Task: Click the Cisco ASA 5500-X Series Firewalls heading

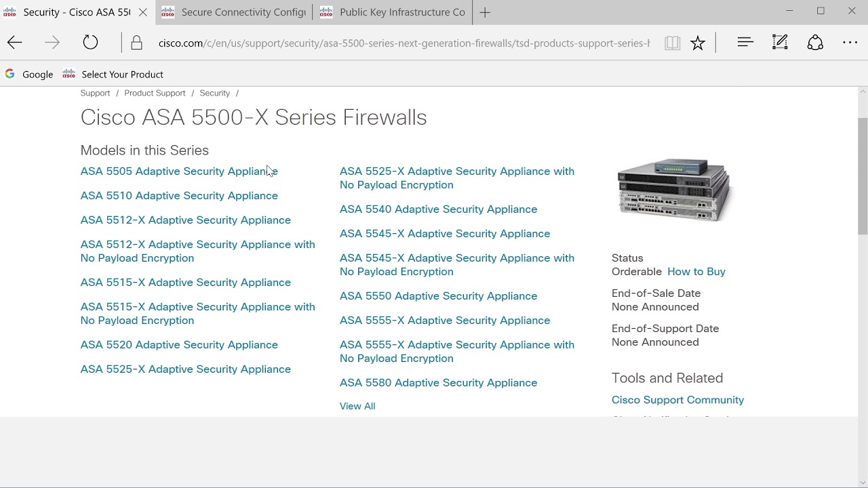Action: point(254,117)
